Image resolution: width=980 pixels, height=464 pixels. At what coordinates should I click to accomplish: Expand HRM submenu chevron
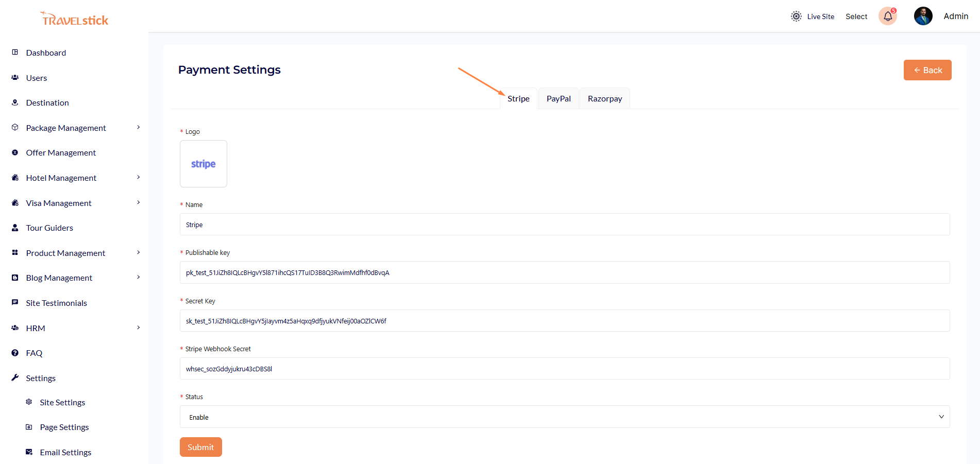click(x=139, y=328)
